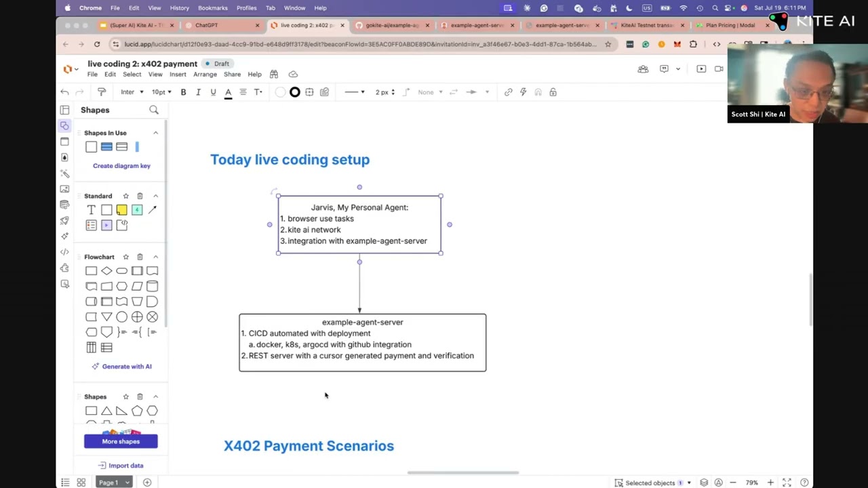Switch to the ChatGPT browser tab

(x=206, y=25)
